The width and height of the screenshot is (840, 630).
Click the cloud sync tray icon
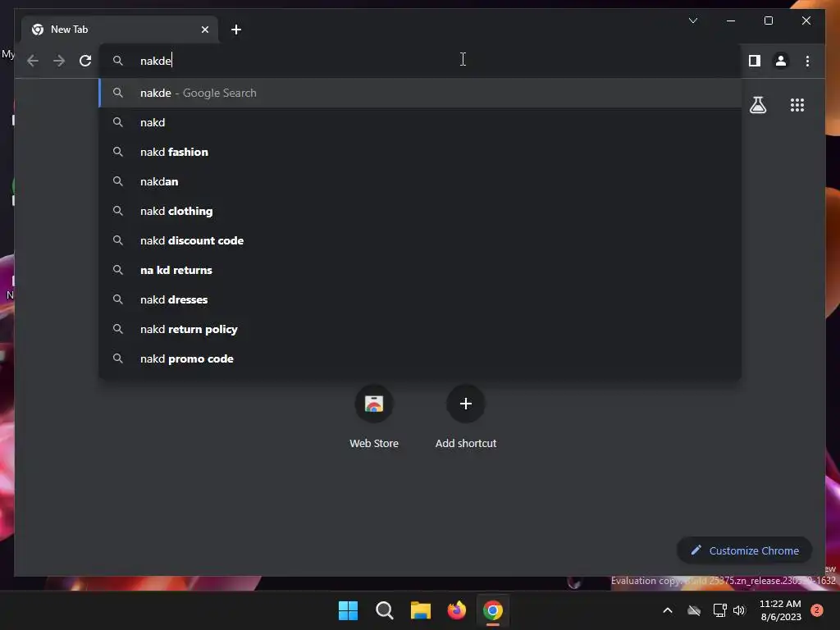click(694, 610)
